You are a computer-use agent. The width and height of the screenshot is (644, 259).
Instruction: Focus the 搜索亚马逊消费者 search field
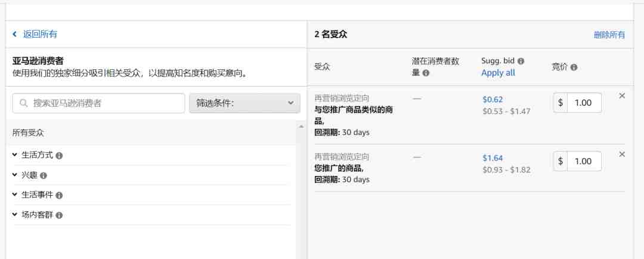(x=98, y=103)
